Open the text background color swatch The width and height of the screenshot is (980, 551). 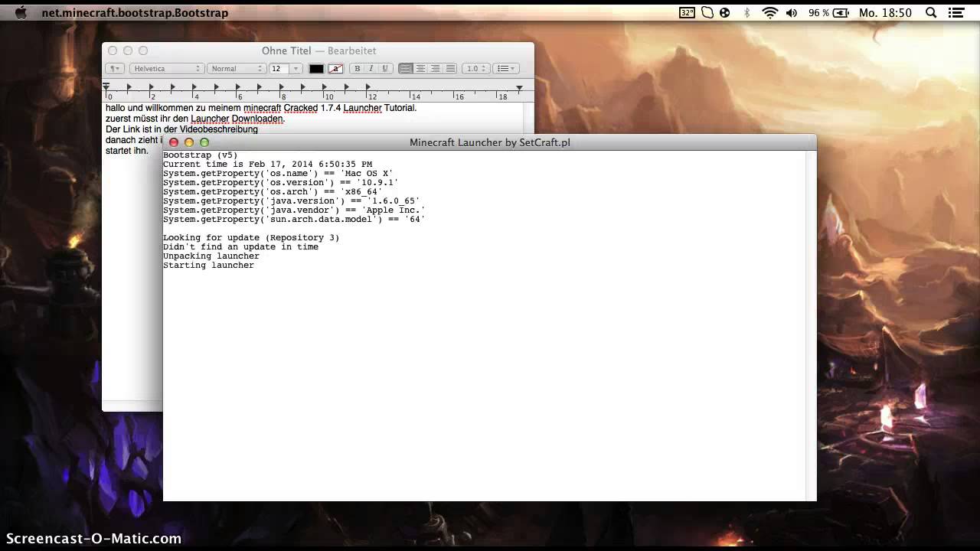click(x=335, y=69)
